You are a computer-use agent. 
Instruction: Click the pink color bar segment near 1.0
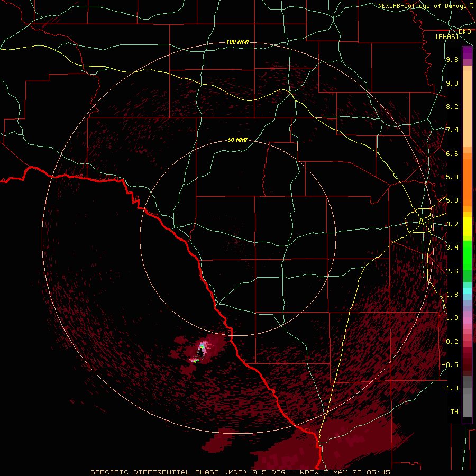467,321
